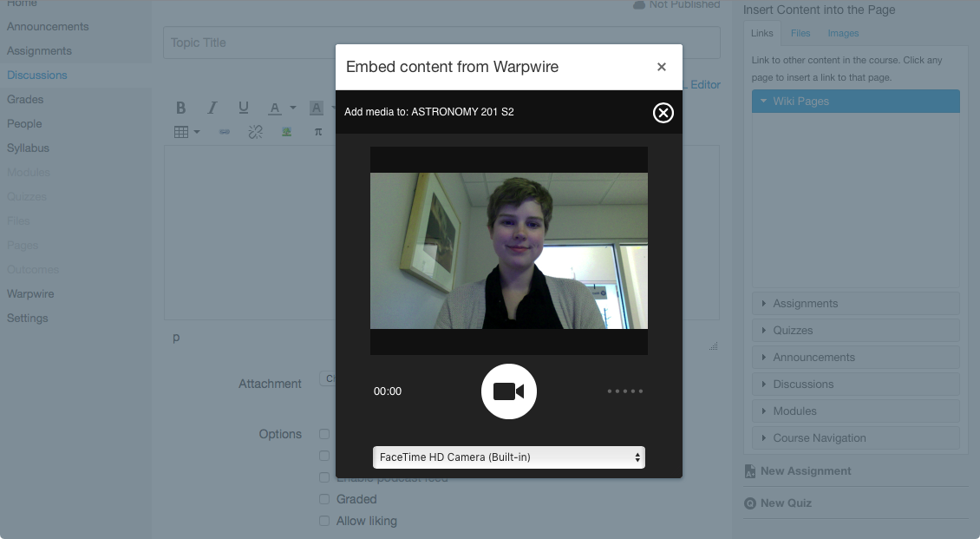Open Announcements in the course sidebar
980x539 pixels.
click(x=48, y=27)
